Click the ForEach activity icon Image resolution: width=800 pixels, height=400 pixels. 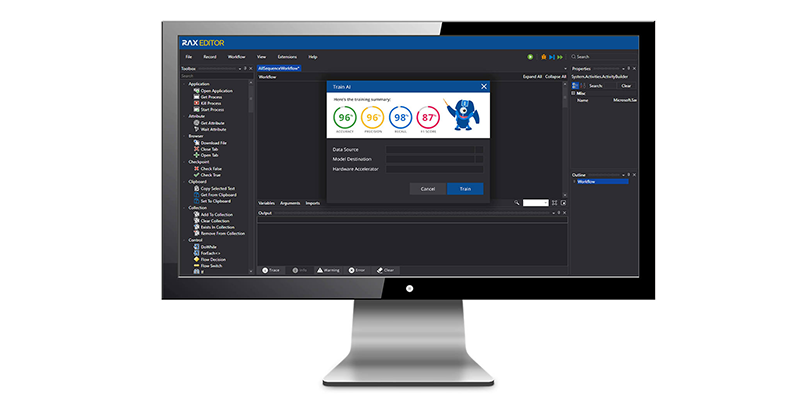(x=196, y=253)
